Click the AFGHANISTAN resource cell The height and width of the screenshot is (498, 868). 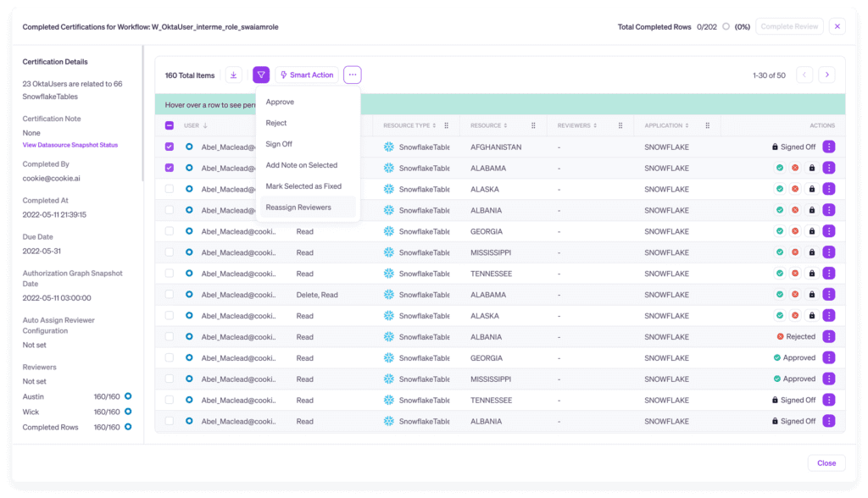[x=496, y=147]
